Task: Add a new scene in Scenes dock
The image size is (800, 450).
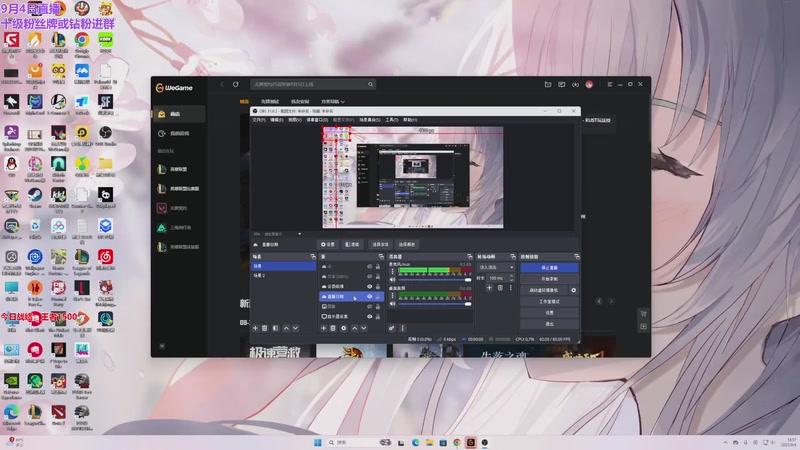Action: (x=256, y=328)
